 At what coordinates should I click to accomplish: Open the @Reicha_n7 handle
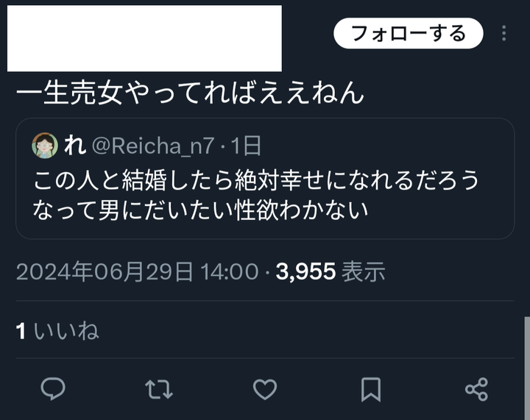click(153, 146)
